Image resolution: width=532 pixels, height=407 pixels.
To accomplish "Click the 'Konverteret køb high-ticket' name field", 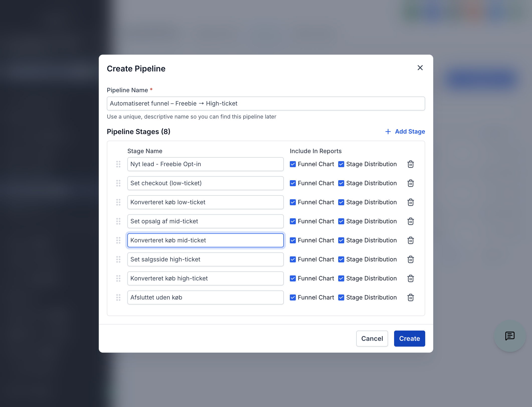I will pos(205,278).
